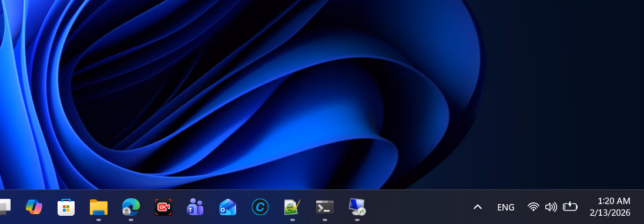Open Wi-Fi network settings
The width and height of the screenshot is (644, 224).
pos(534,207)
